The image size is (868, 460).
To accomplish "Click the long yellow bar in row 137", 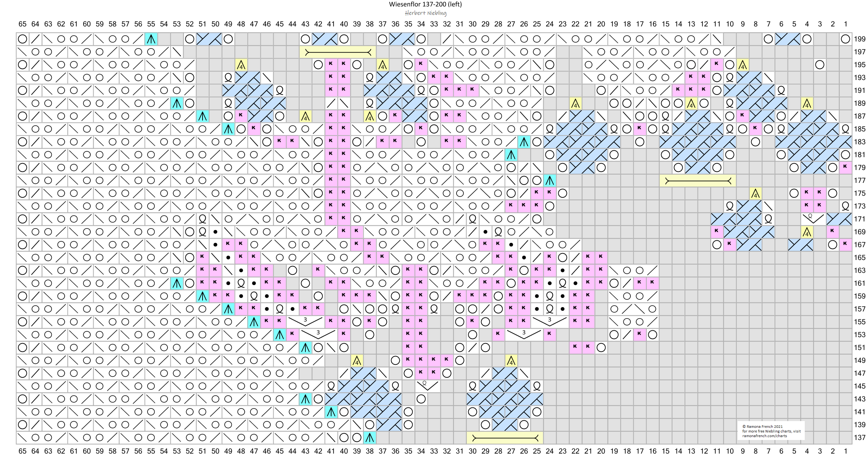I will [504, 438].
